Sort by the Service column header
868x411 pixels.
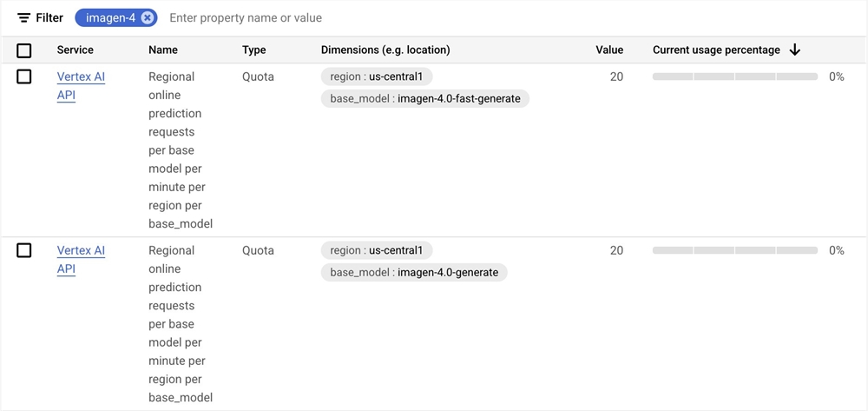tap(76, 50)
